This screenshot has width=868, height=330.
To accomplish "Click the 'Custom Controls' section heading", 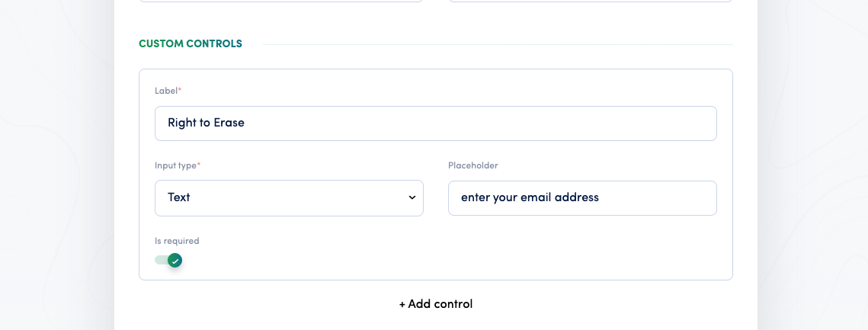I will 191,43.
